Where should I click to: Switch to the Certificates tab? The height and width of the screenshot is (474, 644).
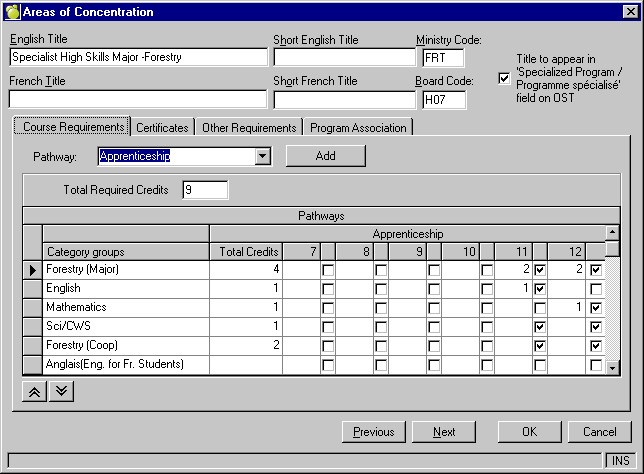[x=162, y=128]
